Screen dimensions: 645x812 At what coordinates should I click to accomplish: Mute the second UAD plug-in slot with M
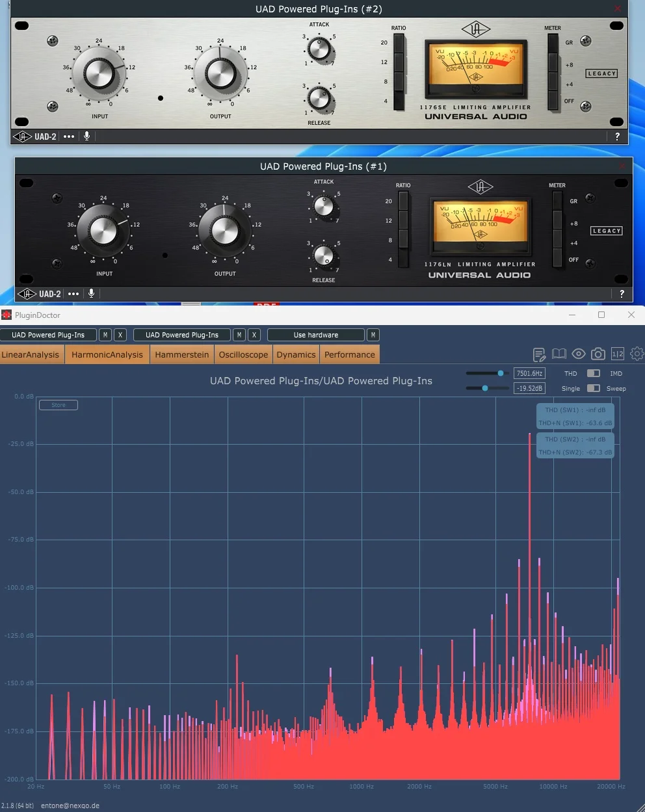click(239, 335)
